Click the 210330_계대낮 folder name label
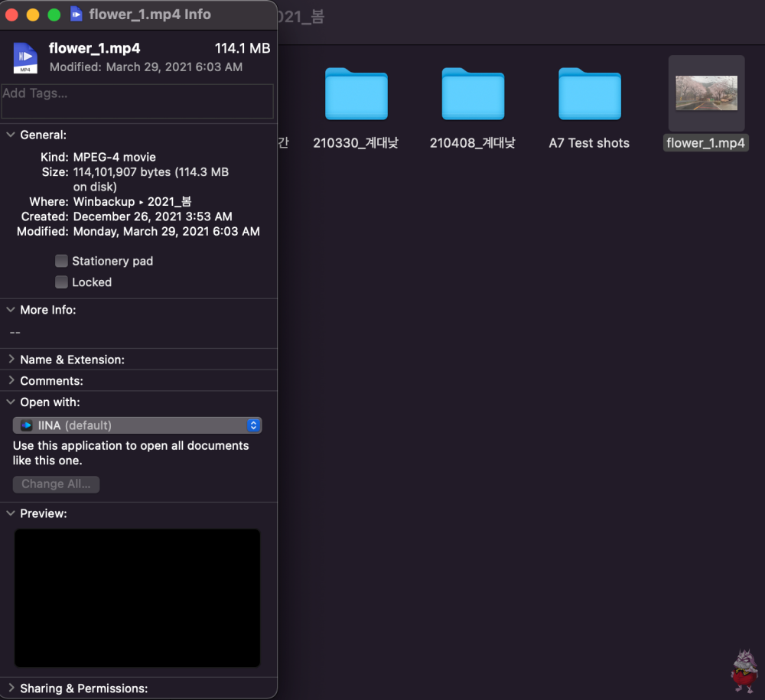The height and width of the screenshot is (700, 765). 356,143
